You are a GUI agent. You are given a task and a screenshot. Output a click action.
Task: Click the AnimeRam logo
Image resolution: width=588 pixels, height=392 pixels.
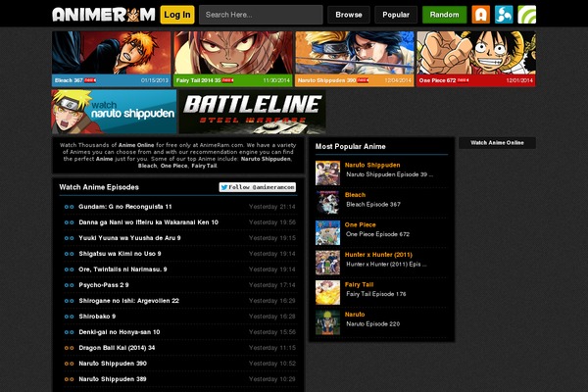pos(104,15)
